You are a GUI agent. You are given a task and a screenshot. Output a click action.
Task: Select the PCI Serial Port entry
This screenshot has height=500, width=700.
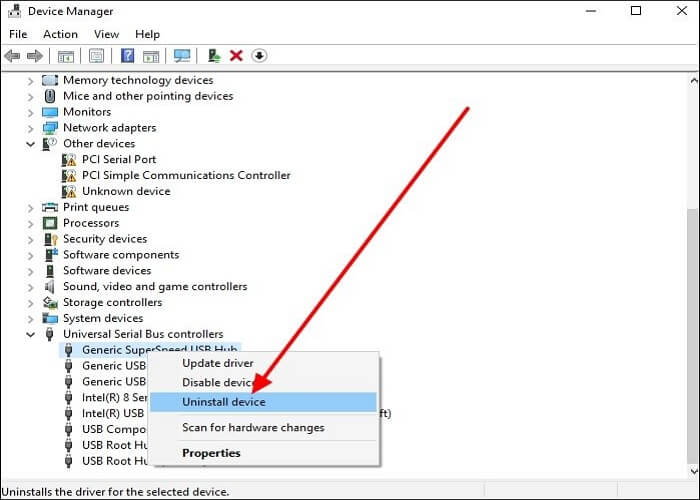119,160
